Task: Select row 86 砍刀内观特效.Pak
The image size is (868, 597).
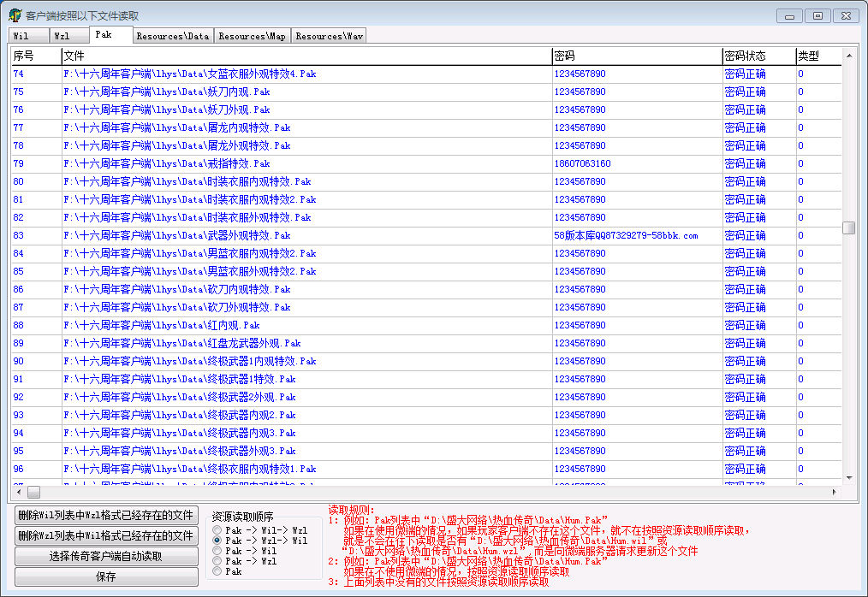Action: 425,289
